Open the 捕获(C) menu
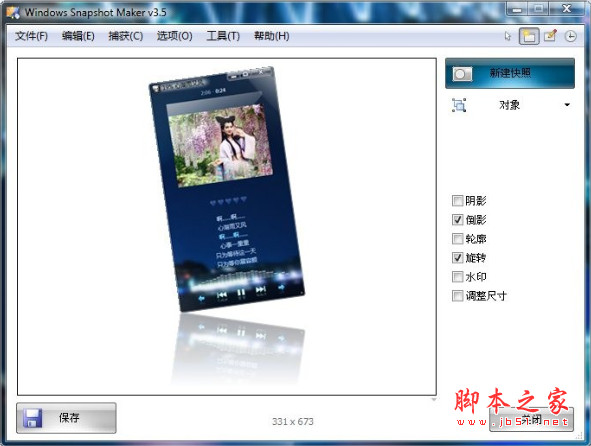Image resolution: width=591 pixels, height=446 pixels. [126, 36]
